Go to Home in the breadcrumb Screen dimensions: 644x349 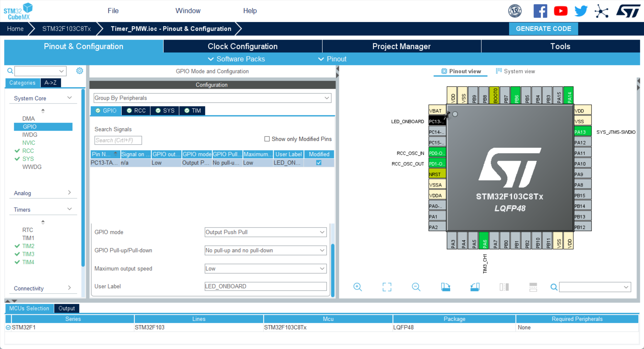15,29
